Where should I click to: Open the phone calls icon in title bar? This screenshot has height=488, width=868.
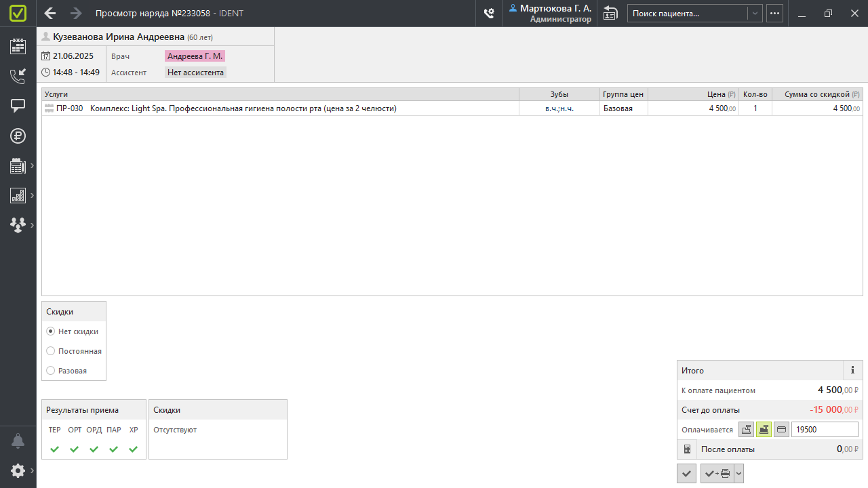tap(489, 13)
